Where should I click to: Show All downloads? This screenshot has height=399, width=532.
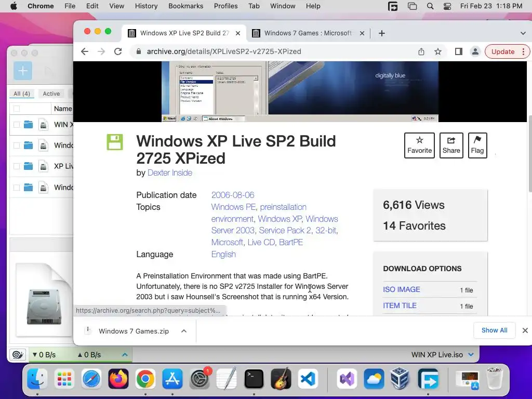point(495,330)
